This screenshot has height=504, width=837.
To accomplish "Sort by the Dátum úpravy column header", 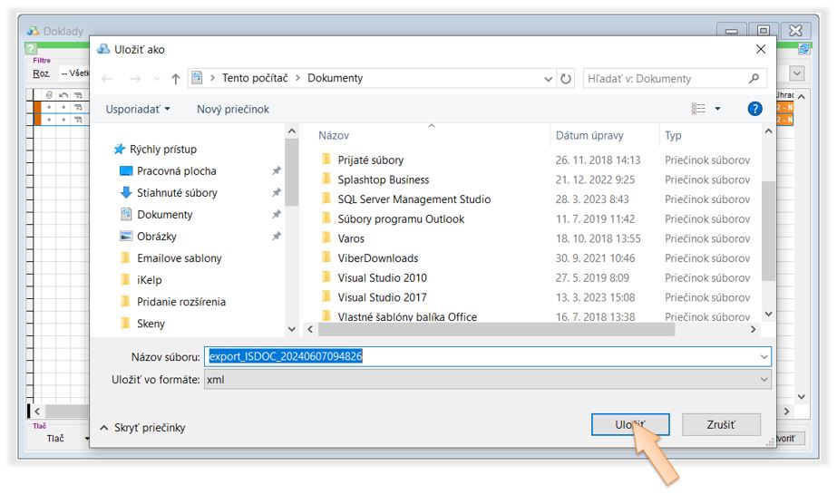I will (x=589, y=136).
